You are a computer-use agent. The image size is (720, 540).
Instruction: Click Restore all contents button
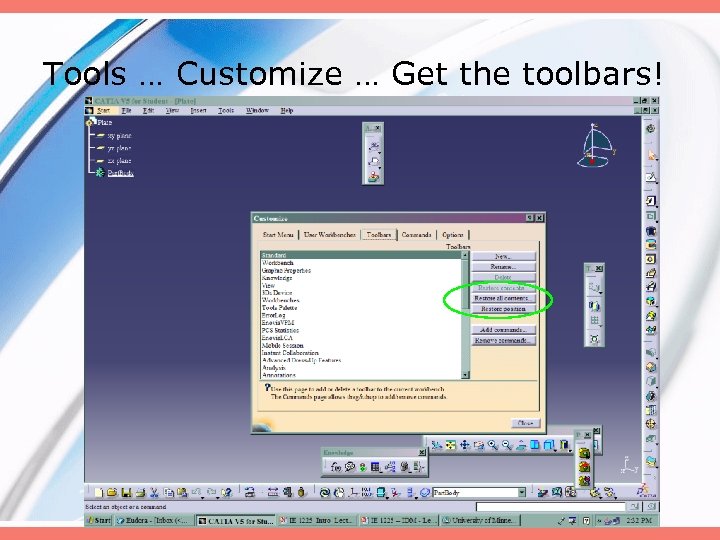coord(503,298)
